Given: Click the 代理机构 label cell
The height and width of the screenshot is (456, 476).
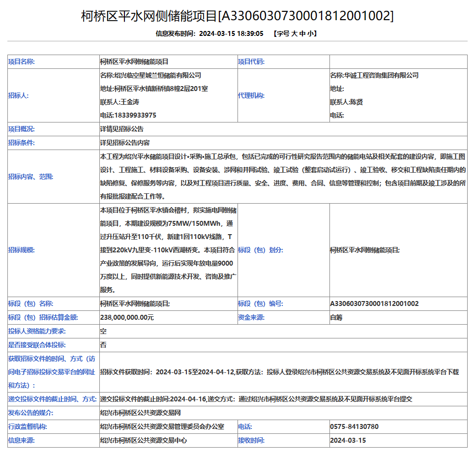Looking at the screenshot, I should pos(251,95).
